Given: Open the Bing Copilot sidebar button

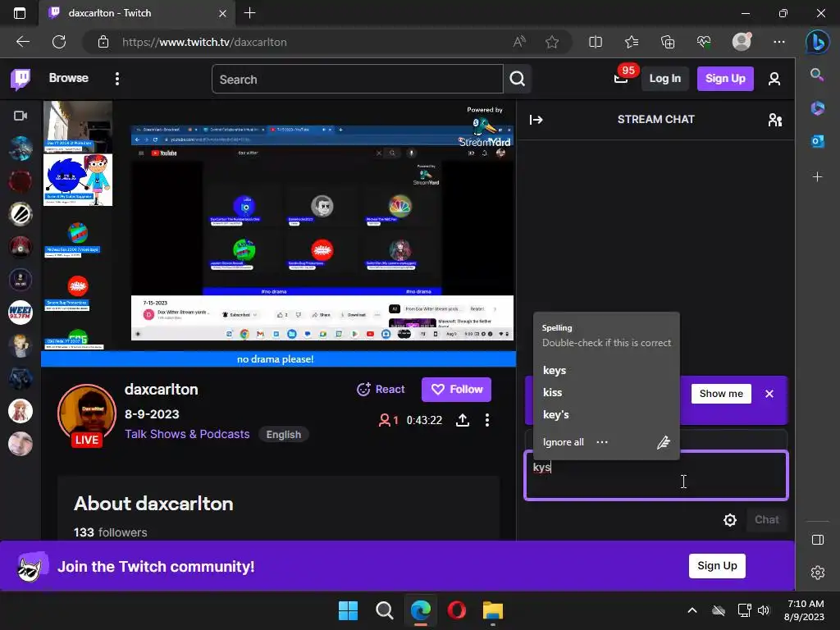Looking at the screenshot, I should click(818, 42).
